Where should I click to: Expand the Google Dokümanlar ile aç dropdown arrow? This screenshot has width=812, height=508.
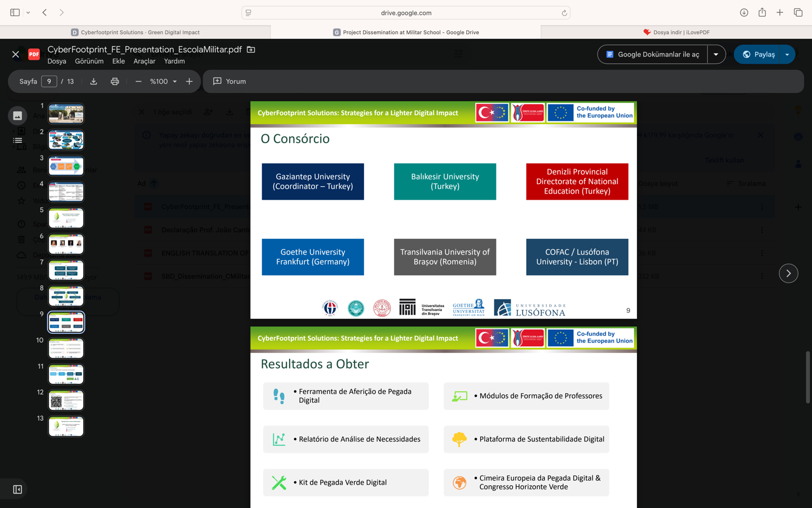[x=716, y=54]
